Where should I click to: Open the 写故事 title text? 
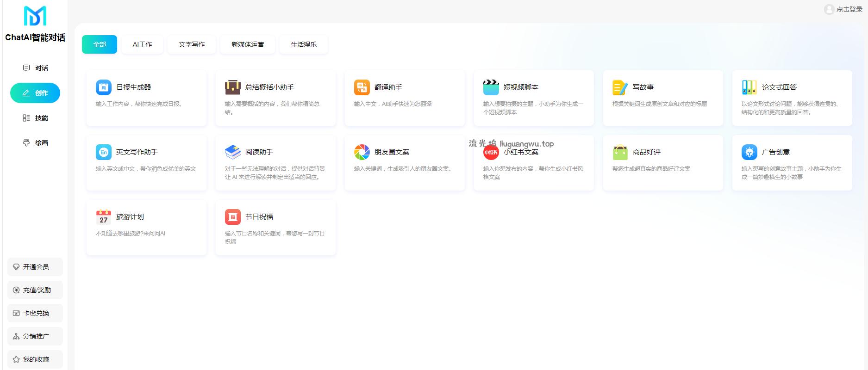pos(643,87)
